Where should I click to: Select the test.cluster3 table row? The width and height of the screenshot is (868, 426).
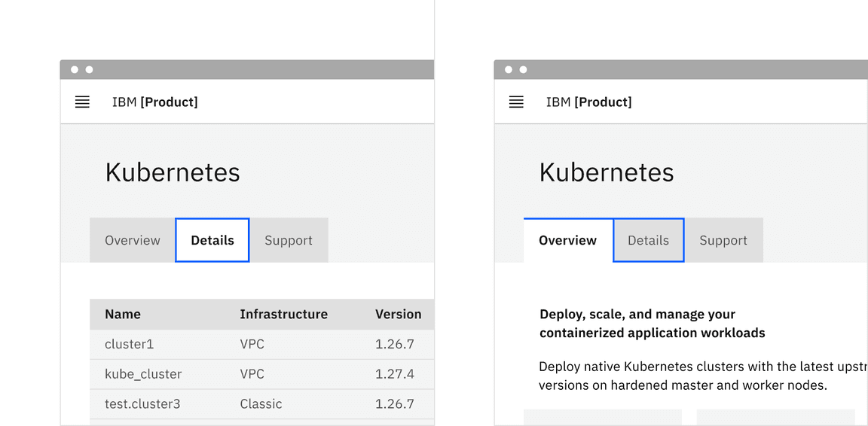pos(142,404)
